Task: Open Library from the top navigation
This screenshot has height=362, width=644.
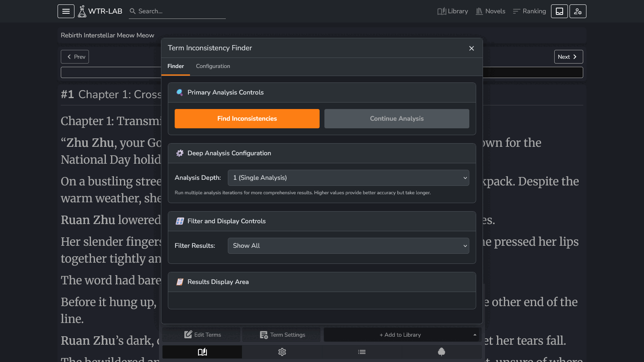Action: tap(453, 11)
